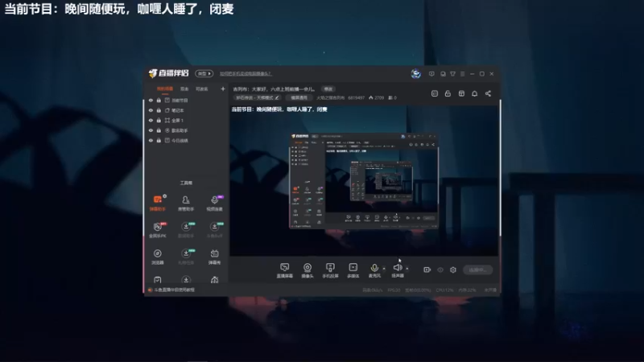Click the preview panel vertical scrollbar
The height and width of the screenshot is (362, 644).
(500, 168)
